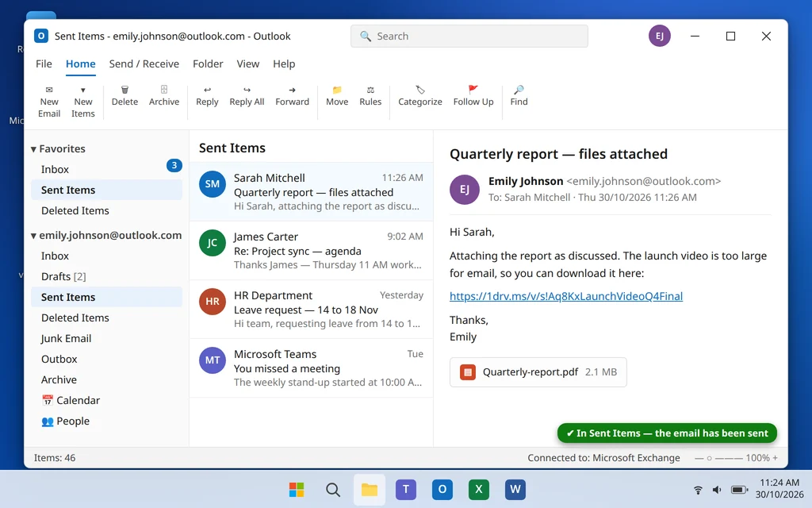Click the sent confirmation notification
Viewport: 812px width, 508px height.
pyautogui.click(x=667, y=433)
